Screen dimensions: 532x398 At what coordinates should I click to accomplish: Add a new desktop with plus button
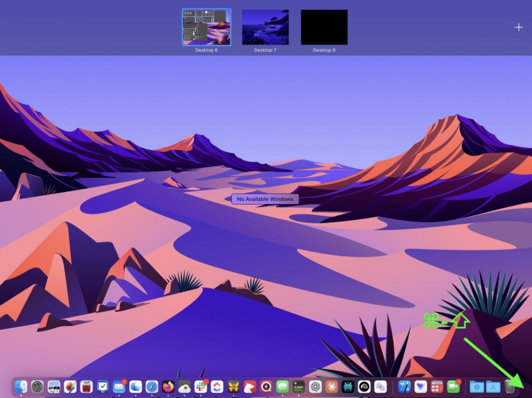(x=518, y=28)
